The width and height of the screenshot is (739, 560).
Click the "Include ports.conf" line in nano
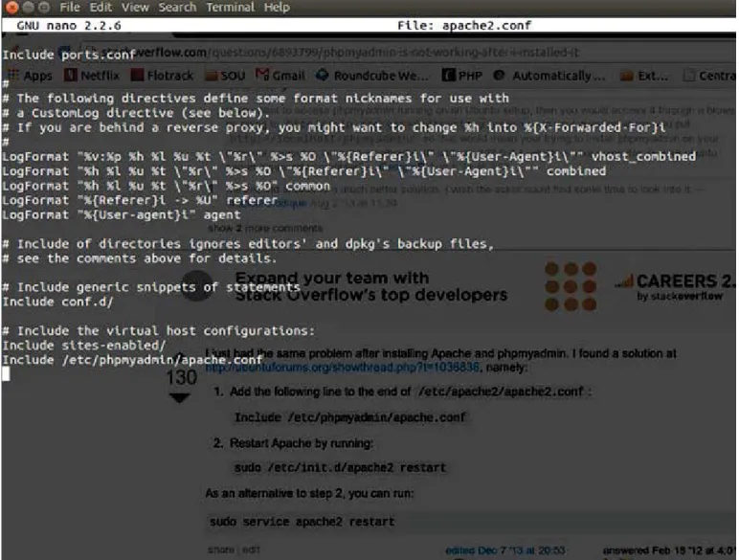pyautogui.click(x=69, y=55)
